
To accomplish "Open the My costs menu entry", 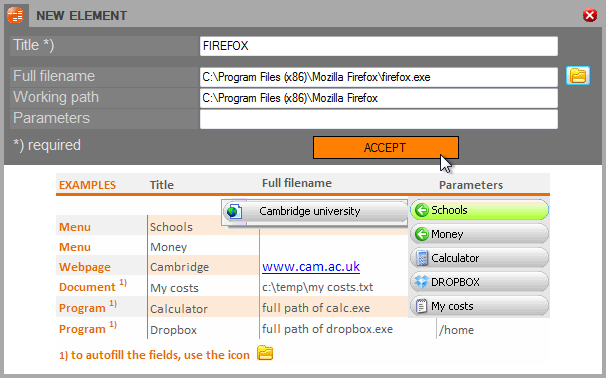I will (x=479, y=306).
